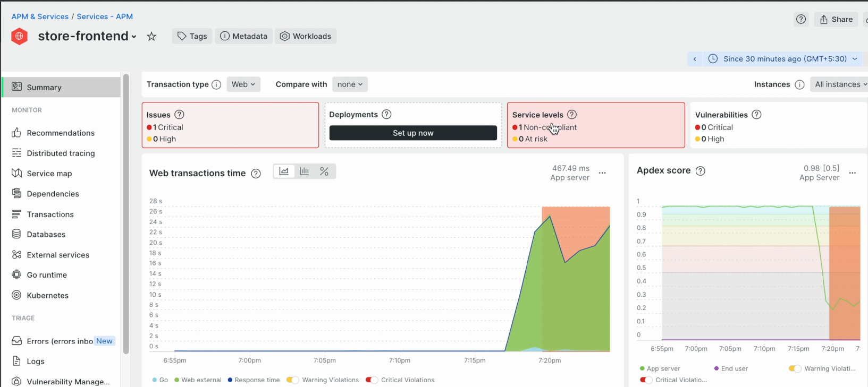
Task: Open Apdex score chart options menu
Action: (853, 173)
